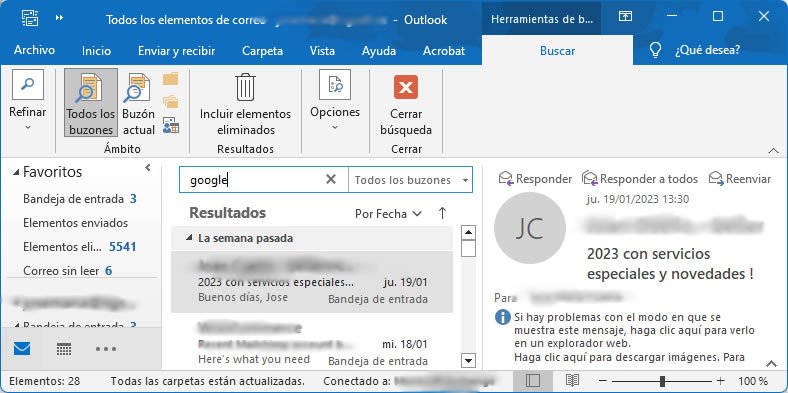Click Elementos: 28 in status bar
788x393 pixels.
[45, 381]
